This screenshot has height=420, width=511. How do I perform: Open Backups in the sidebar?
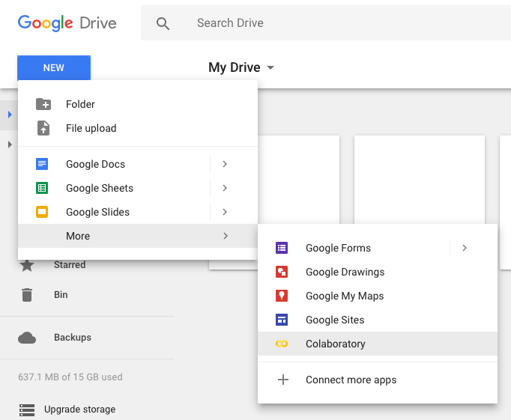coord(73,338)
